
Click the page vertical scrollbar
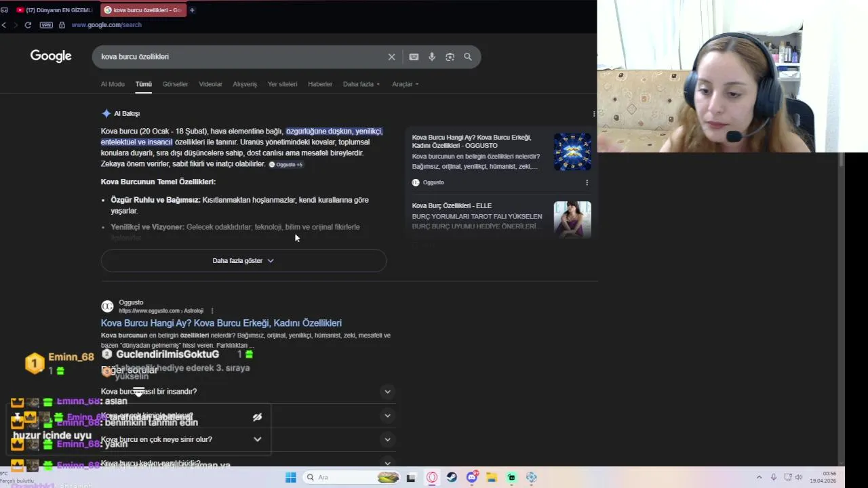tap(842, 161)
